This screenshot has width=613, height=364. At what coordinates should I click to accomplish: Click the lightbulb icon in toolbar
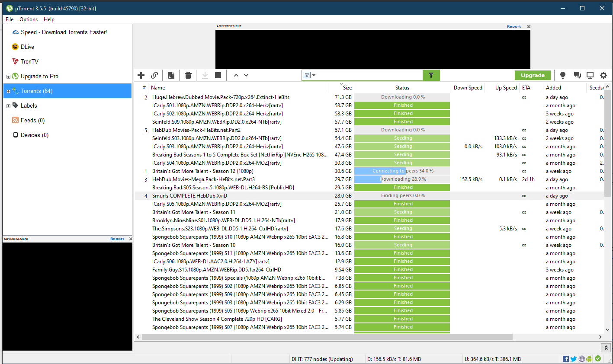coord(563,75)
